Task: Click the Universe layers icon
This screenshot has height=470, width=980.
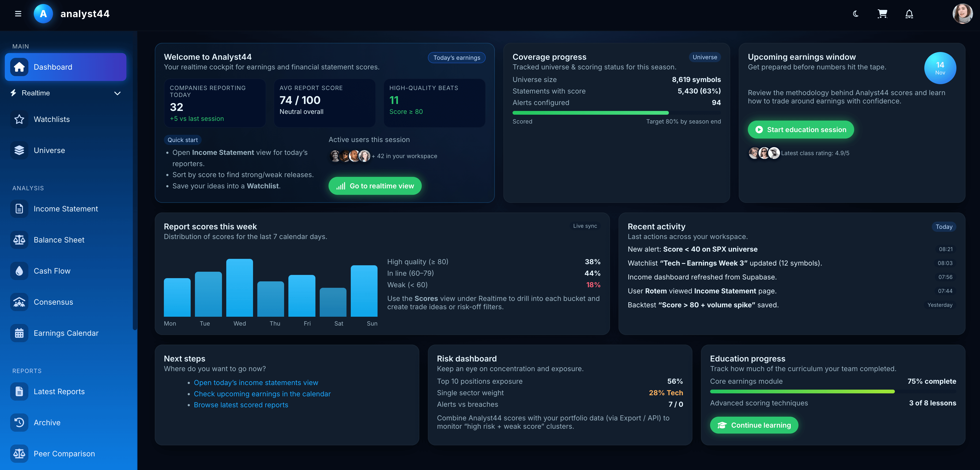Action: pyautogui.click(x=19, y=150)
